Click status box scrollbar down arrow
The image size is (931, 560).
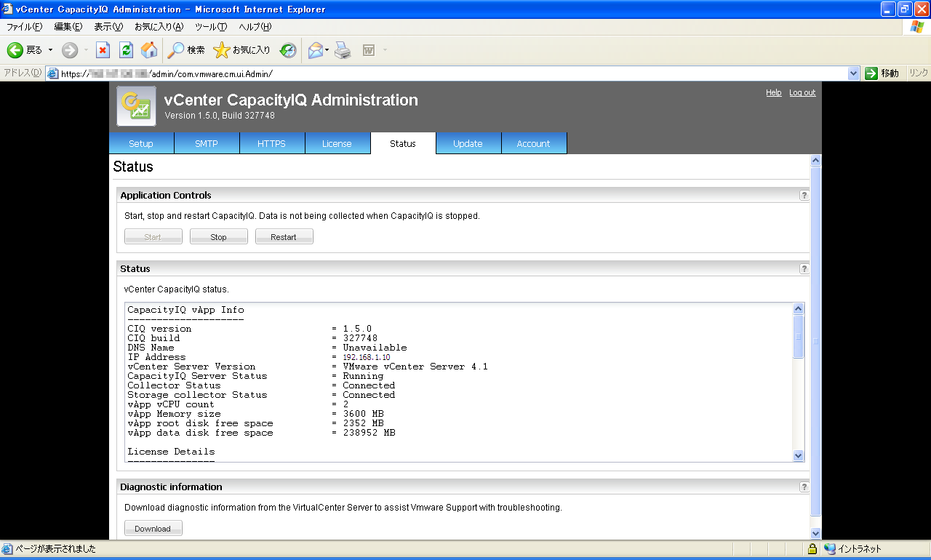point(799,455)
